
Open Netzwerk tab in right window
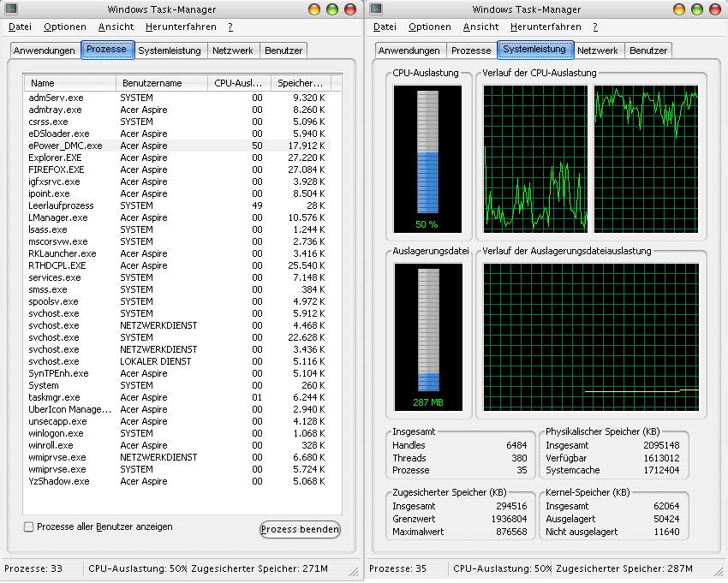(x=598, y=51)
